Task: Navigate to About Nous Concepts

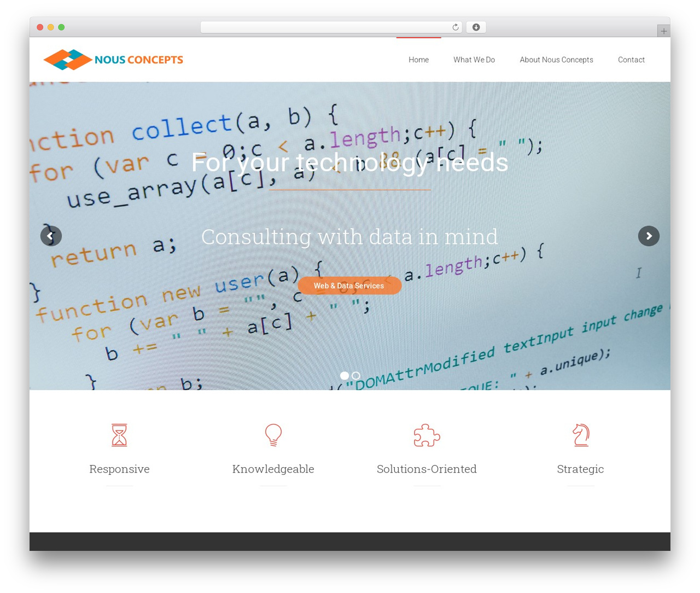Action: [557, 60]
